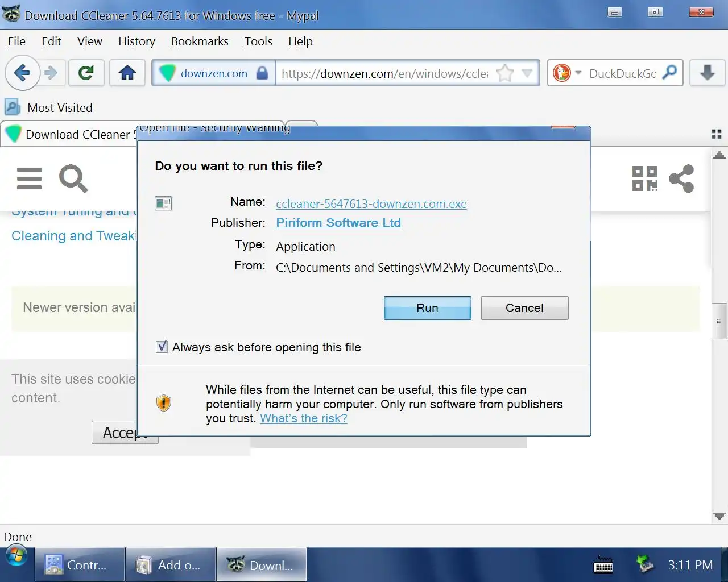Open the URL history dropdown arrow
The height and width of the screenshot is (582, 728).
(527, 73)
